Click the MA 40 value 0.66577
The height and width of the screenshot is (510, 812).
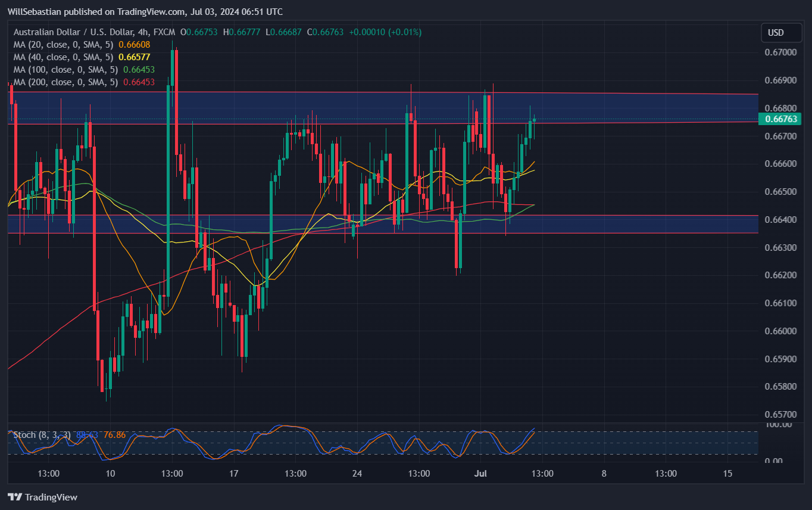pos(134,57)
